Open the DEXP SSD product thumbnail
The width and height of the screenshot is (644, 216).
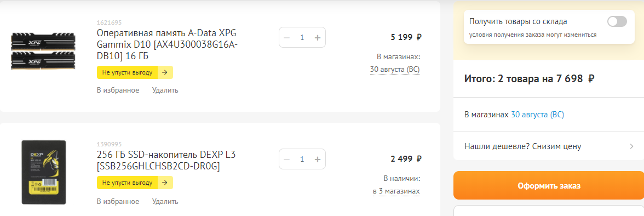44,172
